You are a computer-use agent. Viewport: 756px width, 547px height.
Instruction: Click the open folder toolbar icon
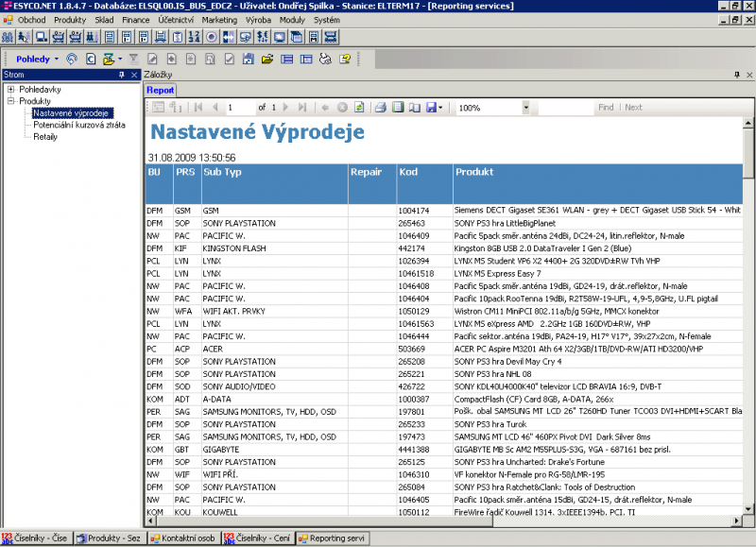266,59
